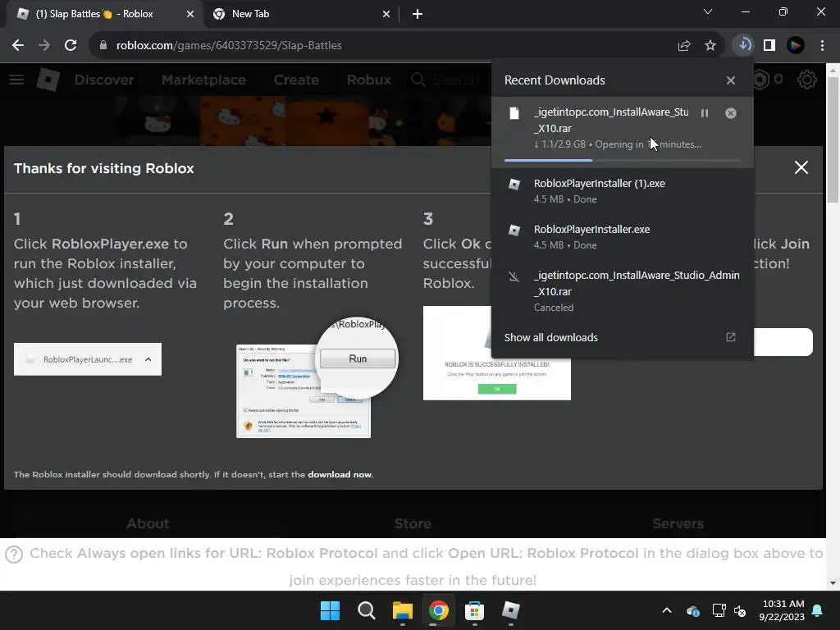Show hidden system tray icons
Image resolution: width=840 pixels, height=630 pixels.
667,610
